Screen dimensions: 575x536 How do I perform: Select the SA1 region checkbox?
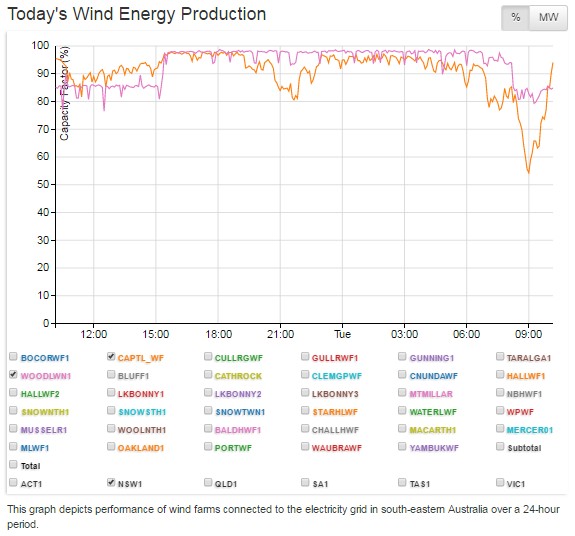tap(305, 482)
